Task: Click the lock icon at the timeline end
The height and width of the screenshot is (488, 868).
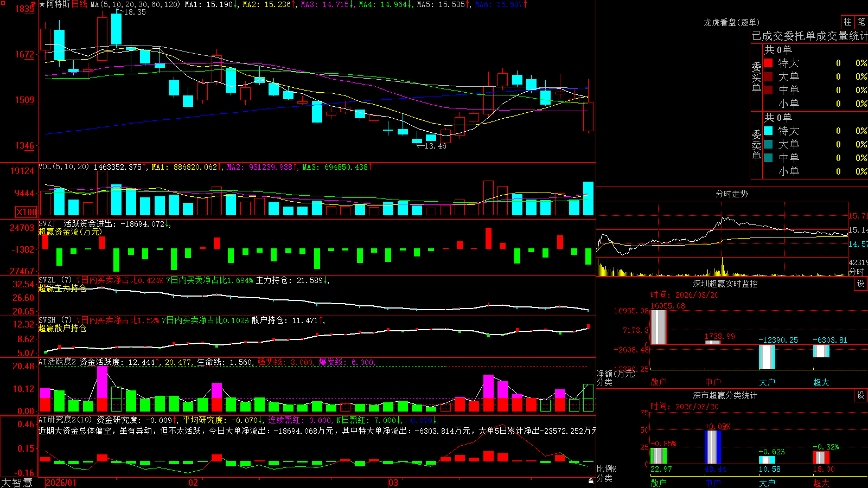Action: click(591, 481)
